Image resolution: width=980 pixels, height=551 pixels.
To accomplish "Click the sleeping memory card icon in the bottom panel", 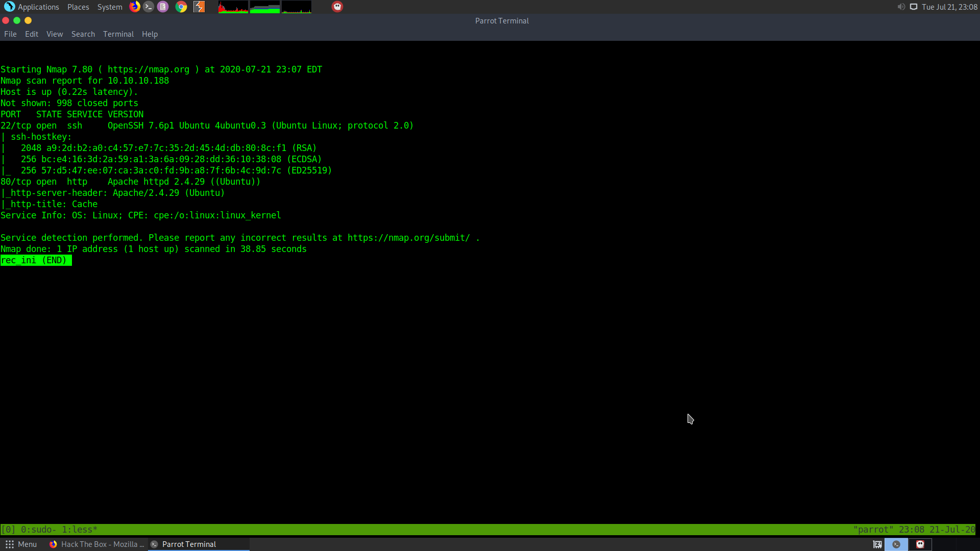I will [x=877, y=544].
